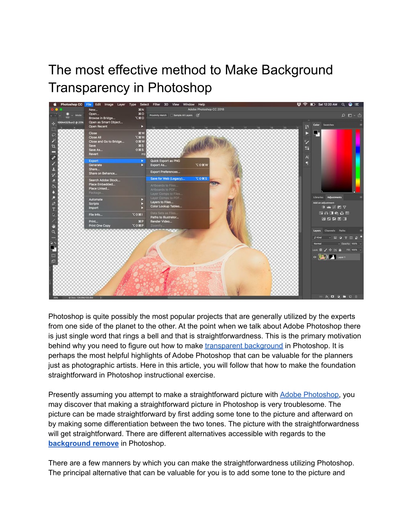Add a Brightness/Contrast adjustment

click(324, 207)
